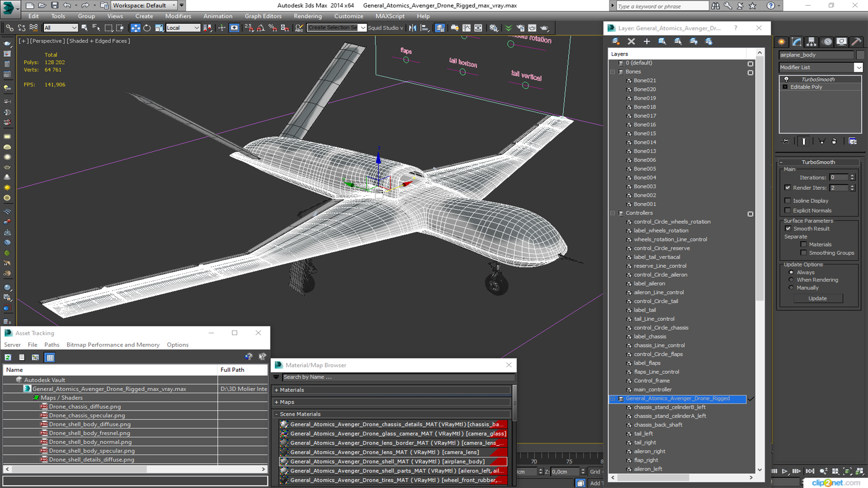
Task: Expand the Maps group in Material Browser
Action: (x=276, y=402)
